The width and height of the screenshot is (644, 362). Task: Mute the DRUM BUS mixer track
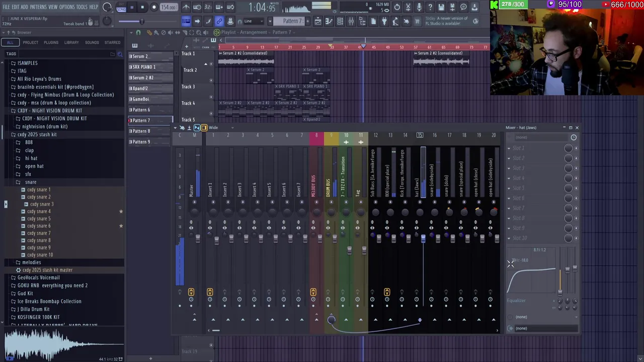[331, 202]
